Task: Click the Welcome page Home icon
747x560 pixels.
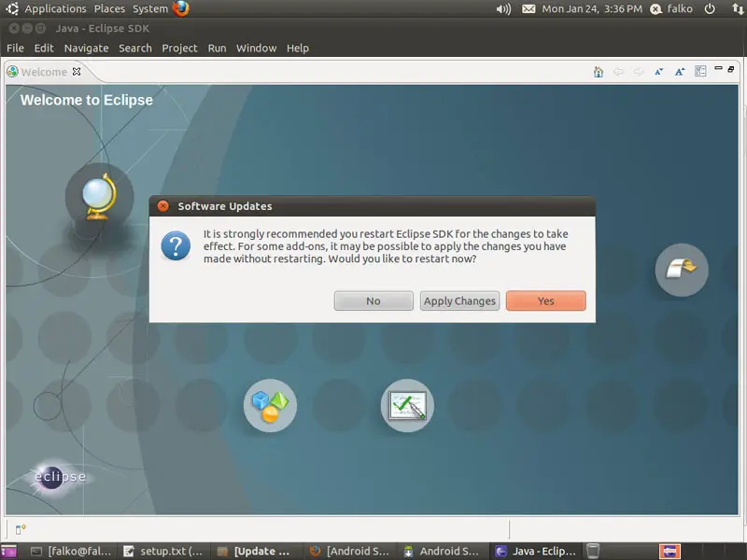Action: (599, 72)
